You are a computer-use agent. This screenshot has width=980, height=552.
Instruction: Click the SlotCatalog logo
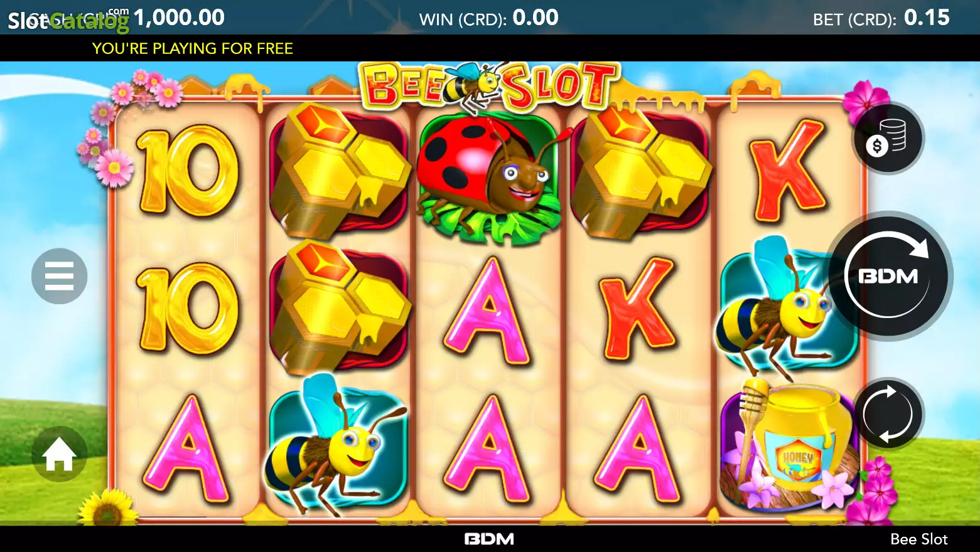[x=68, y=19]
